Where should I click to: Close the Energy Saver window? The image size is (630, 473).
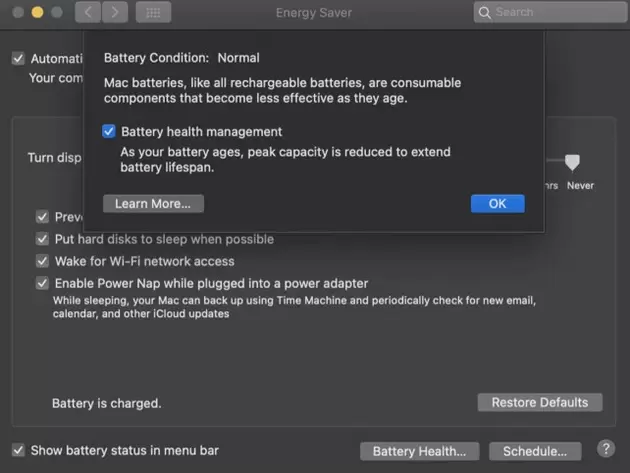tap(17, 13)
